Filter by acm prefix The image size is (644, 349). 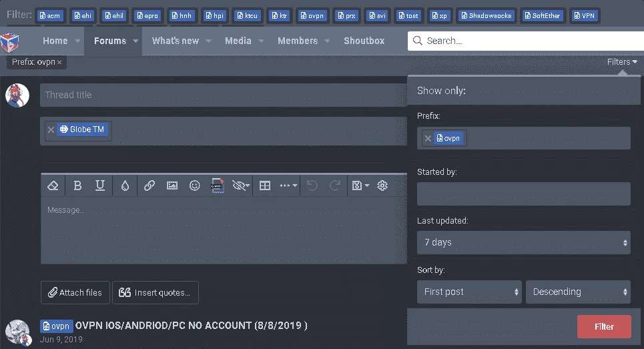[49, 15]
